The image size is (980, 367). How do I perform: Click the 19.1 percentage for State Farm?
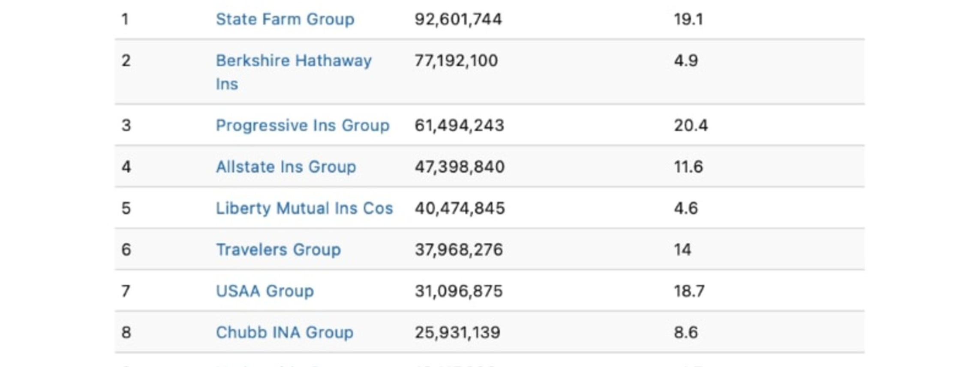(x=688, y=19)
